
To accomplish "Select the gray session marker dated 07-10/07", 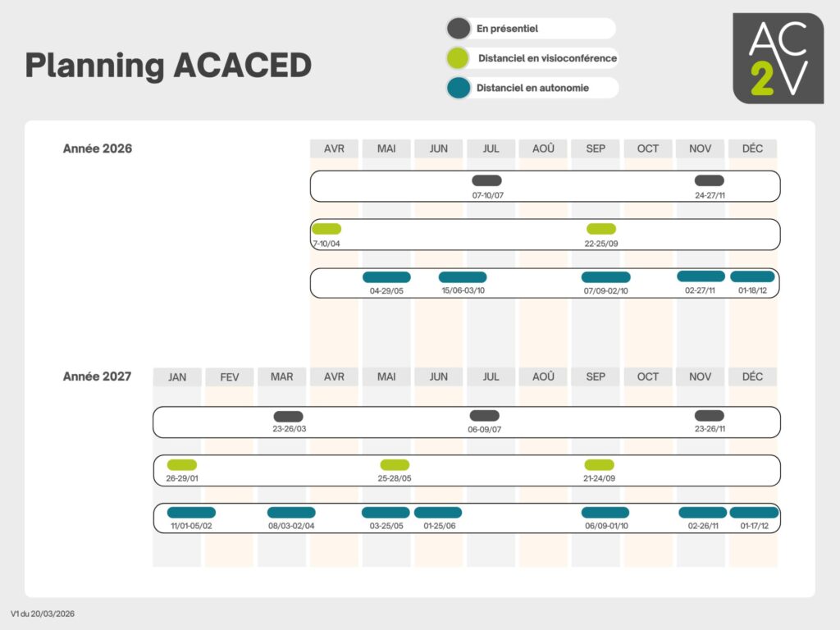I will pos(486,180).
